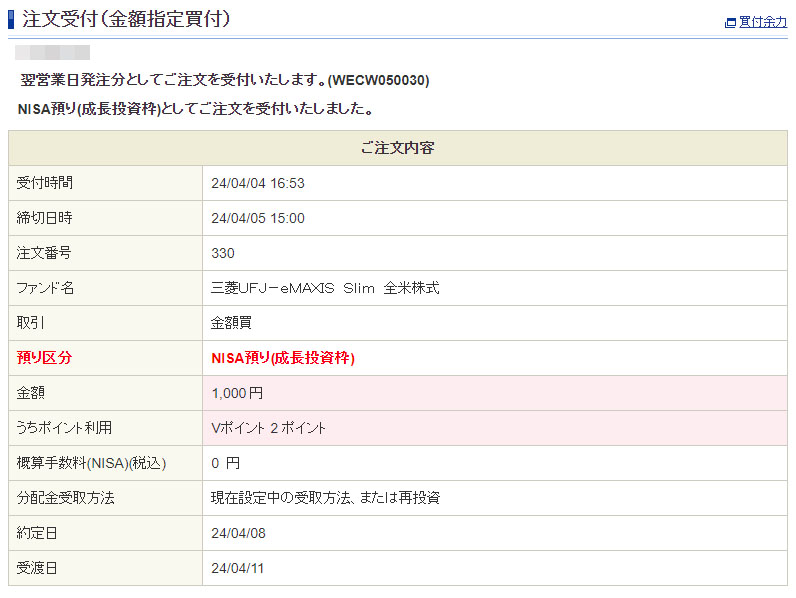Click the 1,000円 amount cell
This screenshot has width=796, height=598.
tap(237, 393)
